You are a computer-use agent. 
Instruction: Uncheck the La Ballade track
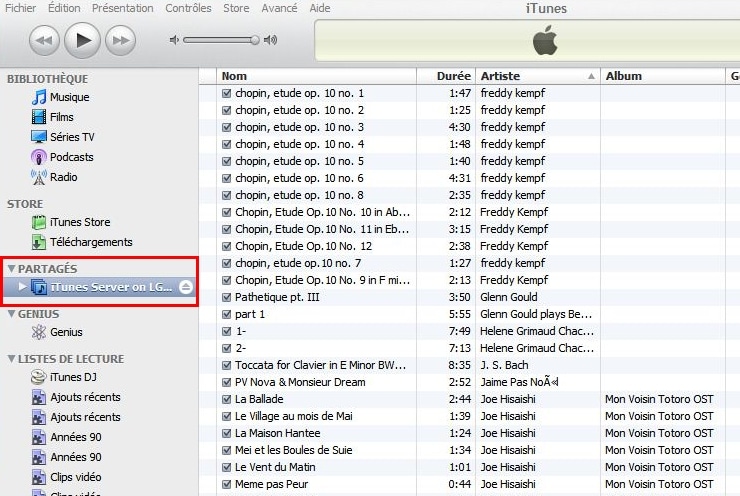tap(227, 399)
